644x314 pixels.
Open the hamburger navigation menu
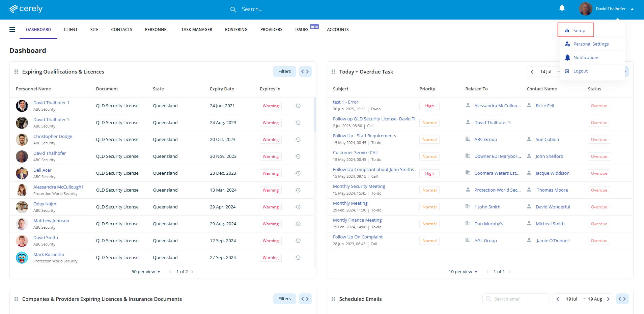[x=12, y=29]
